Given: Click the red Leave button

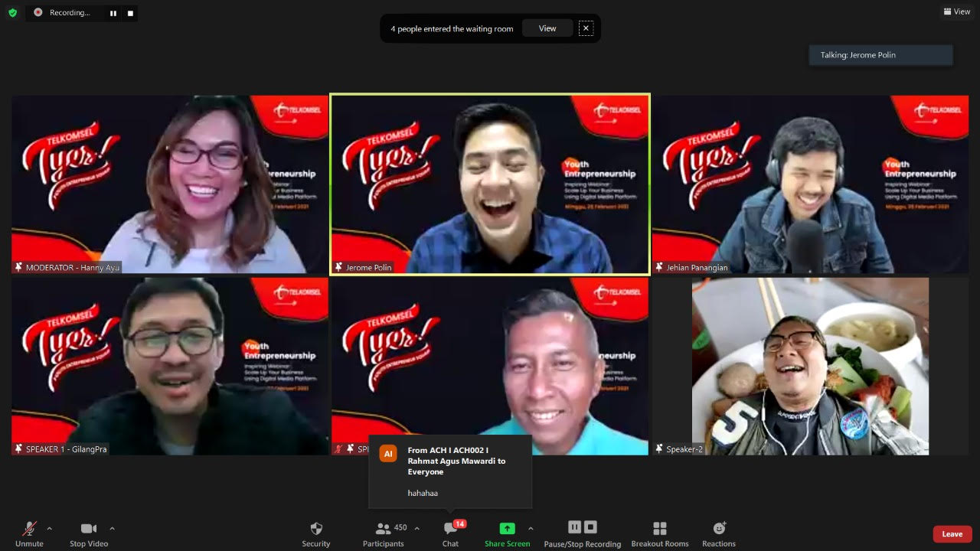Looking at the screenshot, I should click(x=952, y=533).
